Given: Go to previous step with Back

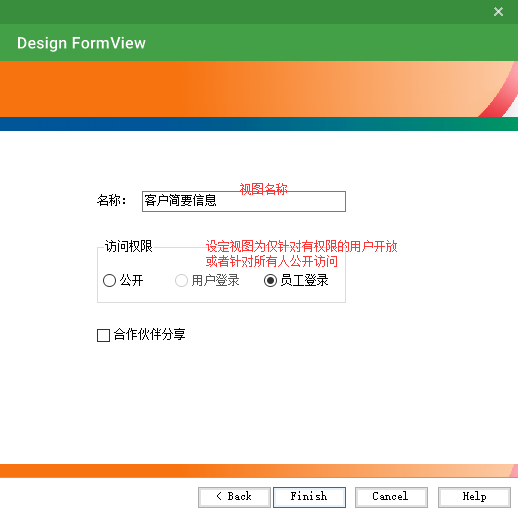Looking at the screenshot, I should pos(234,497).
